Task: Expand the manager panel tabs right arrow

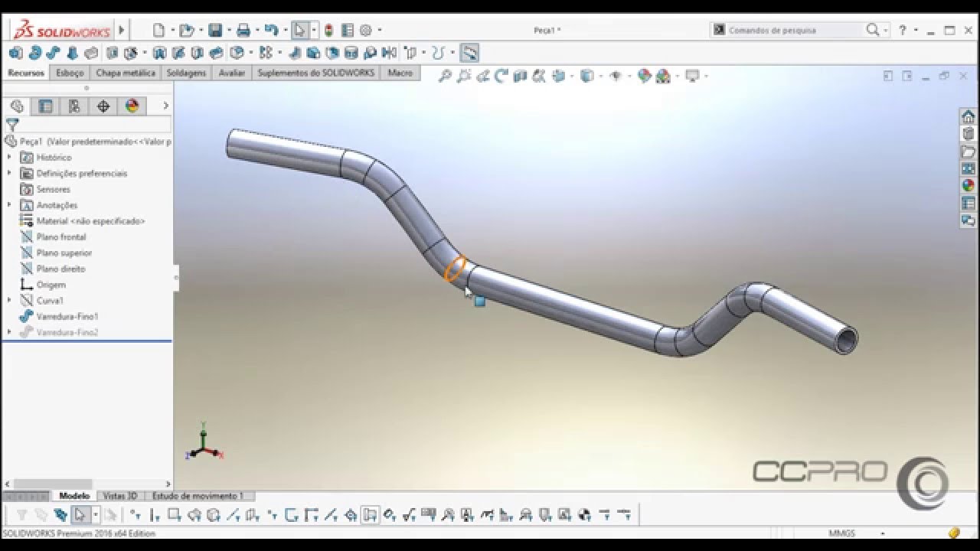Action: [x=165, y=106]
